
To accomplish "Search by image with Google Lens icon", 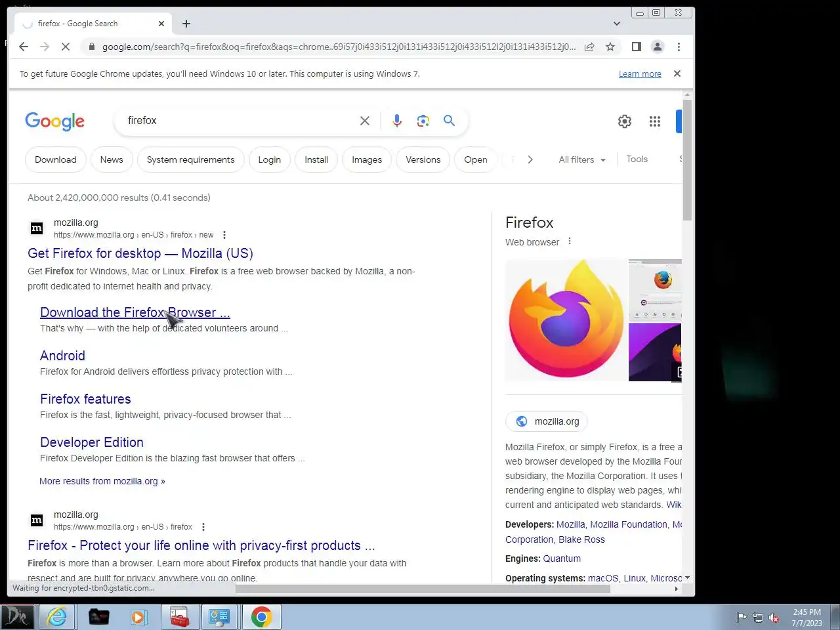I will 423,121.
